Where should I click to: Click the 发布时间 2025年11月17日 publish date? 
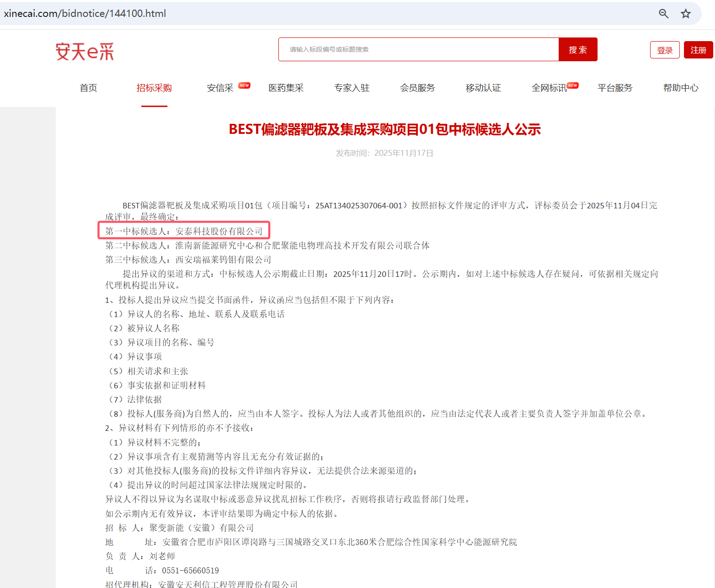pyautogui.click(x=384, y=153)
